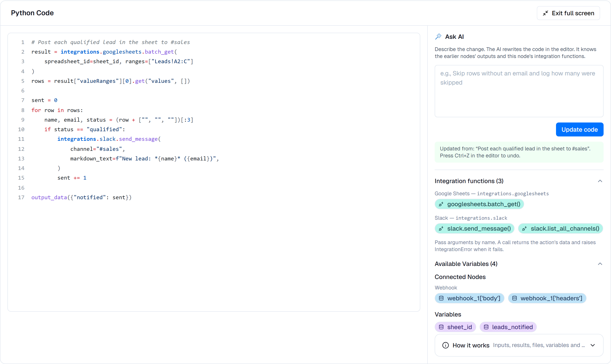The image size is (611, 364).
Task: Place cursor on code line 1 comment
Action: coord(110,42)
